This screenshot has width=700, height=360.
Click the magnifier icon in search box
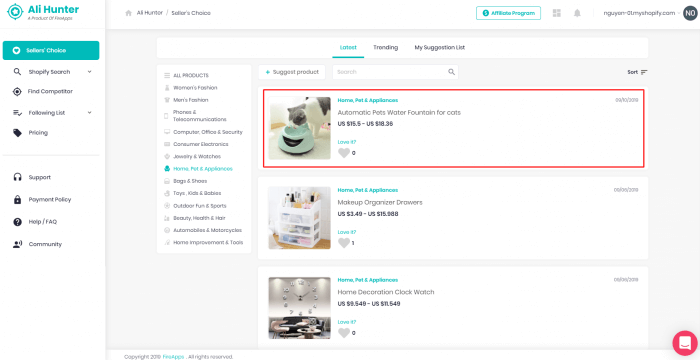[x=451, y=72]
